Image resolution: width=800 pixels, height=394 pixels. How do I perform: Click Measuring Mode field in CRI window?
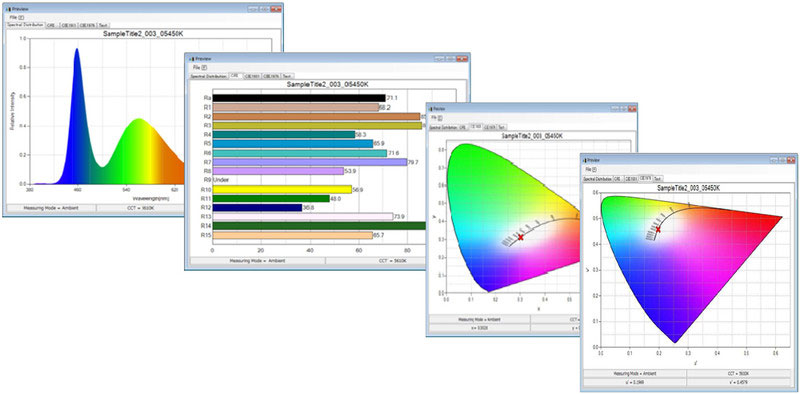(257, 260)
